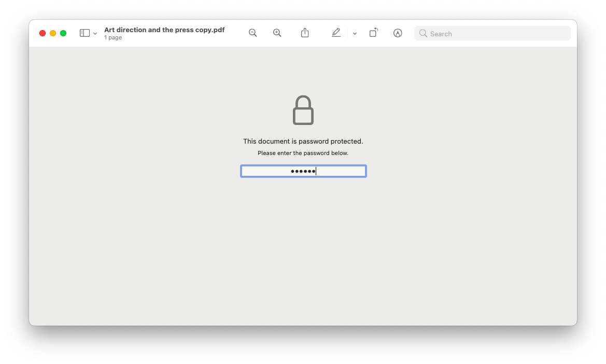Close the Preview window with red button
The image size is (606, 364).
click(x=43, y=33)
